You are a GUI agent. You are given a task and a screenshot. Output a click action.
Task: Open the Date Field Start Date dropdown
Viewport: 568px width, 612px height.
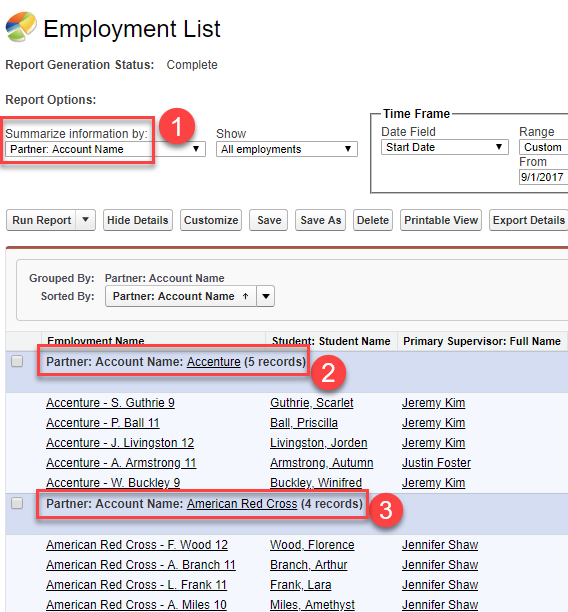tap(445, 147)
